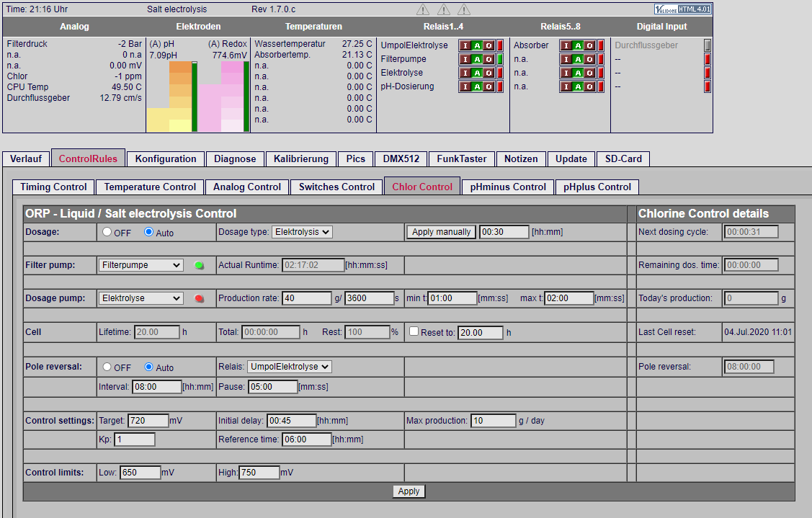Viewport: 812px width, 518px height.
Task: Set Dosage to OFF
Action: pyautogui.click(x=107, y=232)
